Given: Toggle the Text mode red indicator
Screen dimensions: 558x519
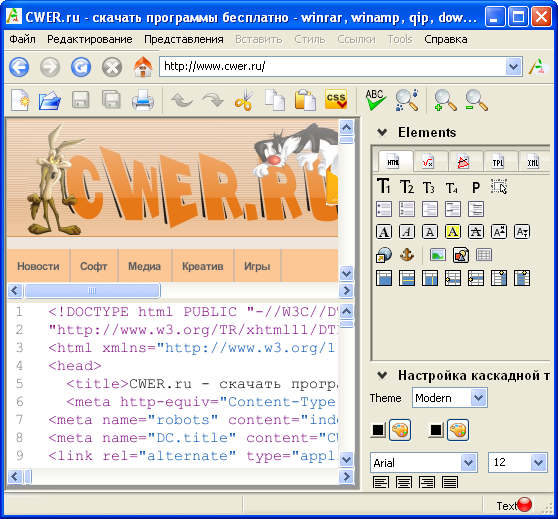Looking at the screenshot, I should coord(524,504).
